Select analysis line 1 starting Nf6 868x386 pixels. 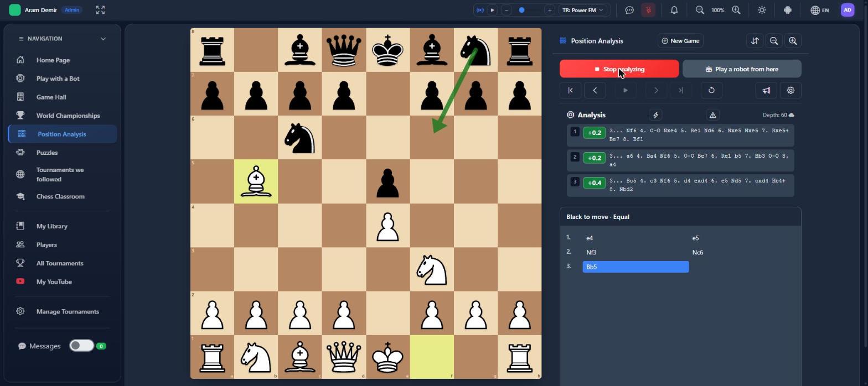pyautogui.click(x=680, y=135)
